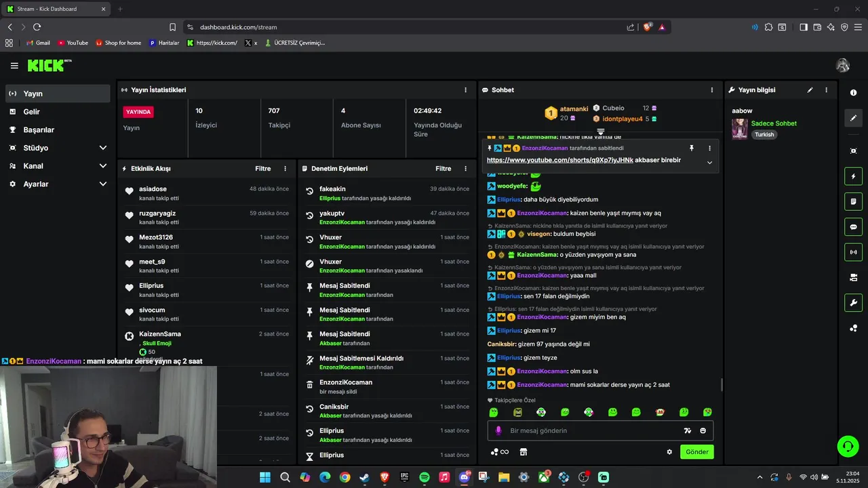Click the screen capture icon in right sidebar
The height and width of the screenshot is (488, 868).
tap(853, 150)
